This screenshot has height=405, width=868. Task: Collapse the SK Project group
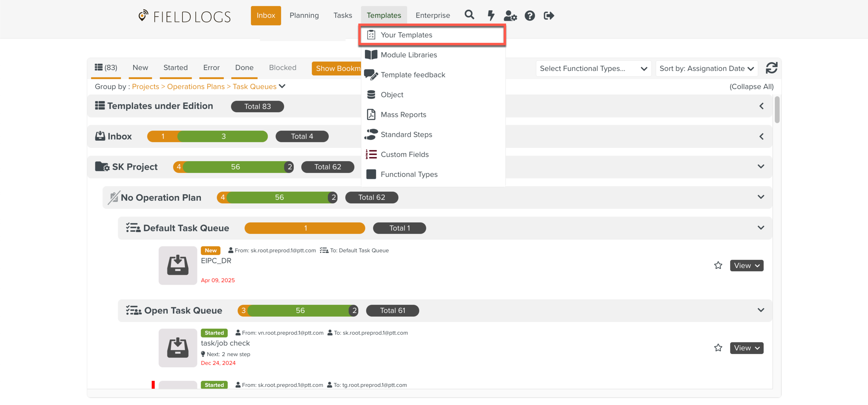(x=761, y=167)
